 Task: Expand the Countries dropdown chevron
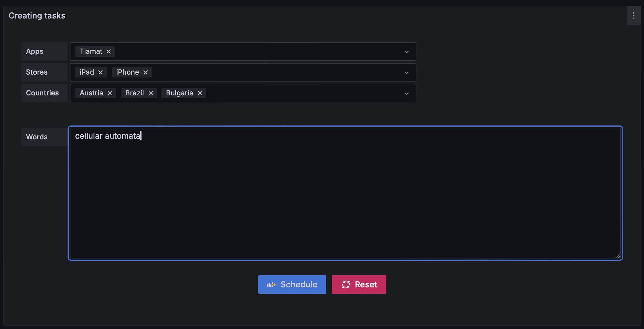pos(407,94)
